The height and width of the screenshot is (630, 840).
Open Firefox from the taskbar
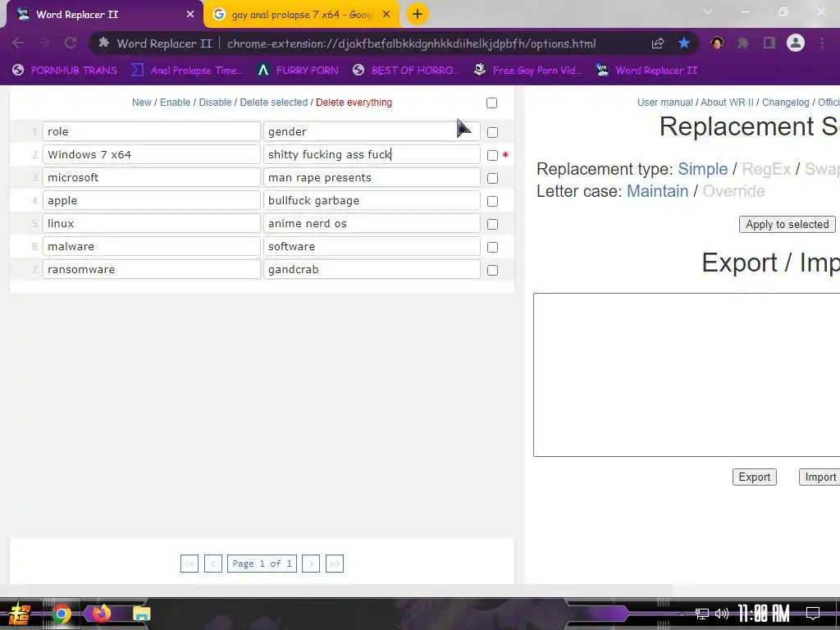click(x=101, y=614)
